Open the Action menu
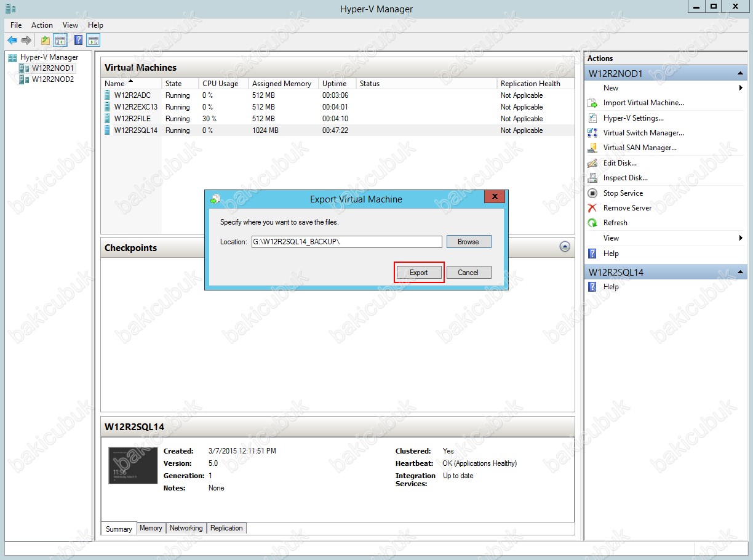Screen dimensions: 753x560 point(42,25)
